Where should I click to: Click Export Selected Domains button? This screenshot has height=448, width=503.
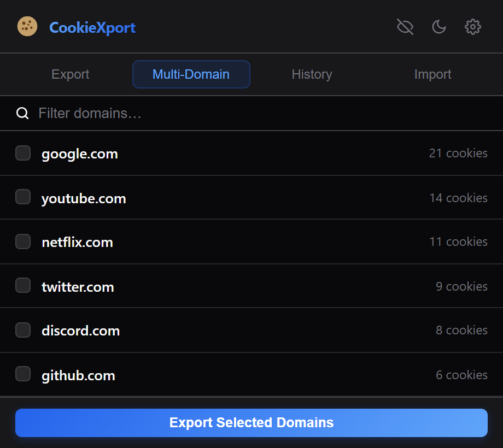tap(251, 423)
